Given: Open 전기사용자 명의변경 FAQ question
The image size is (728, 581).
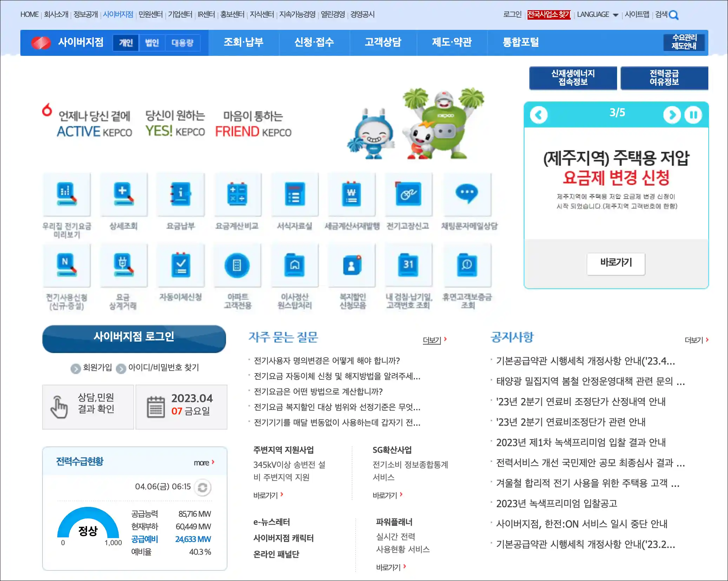Looking at the screenshot, I should coord(327,361).
